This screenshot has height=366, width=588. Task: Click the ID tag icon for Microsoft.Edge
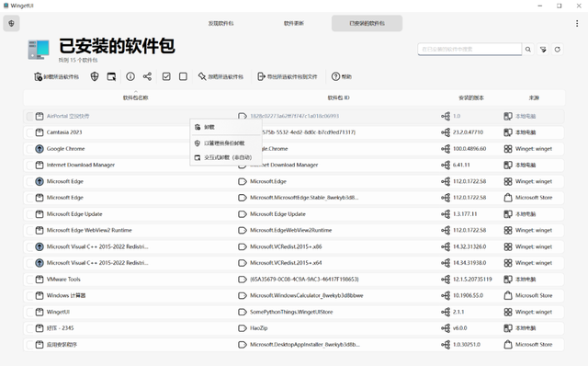243,181
